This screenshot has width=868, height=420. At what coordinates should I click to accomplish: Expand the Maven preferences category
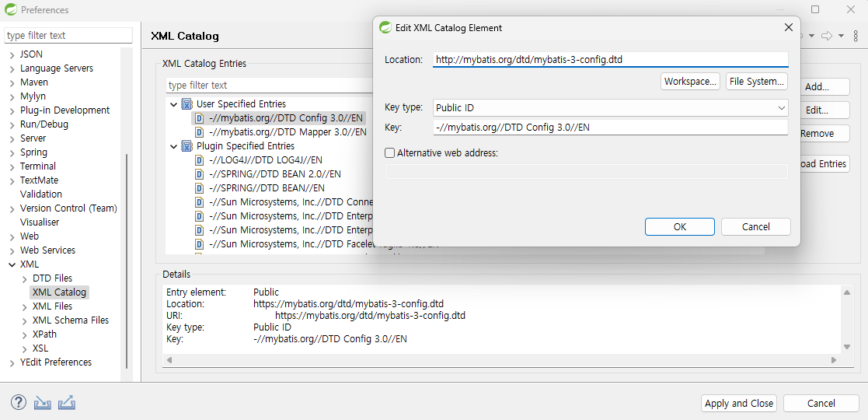pyautogui.click(x=12, y=82)
